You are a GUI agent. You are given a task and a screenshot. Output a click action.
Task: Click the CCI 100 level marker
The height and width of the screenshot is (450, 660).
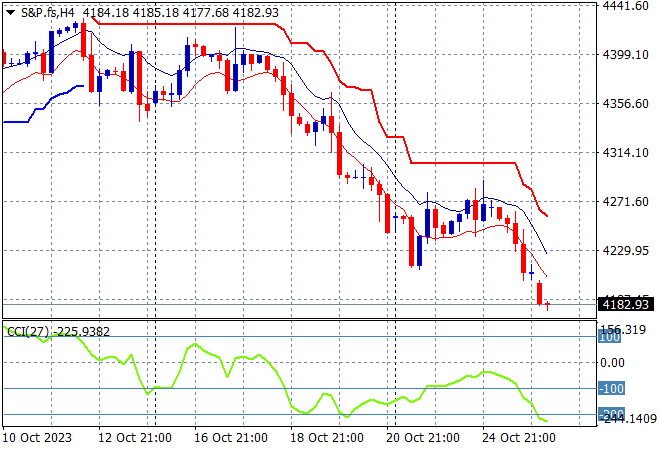pyautogui.click(x=609, y=337)
